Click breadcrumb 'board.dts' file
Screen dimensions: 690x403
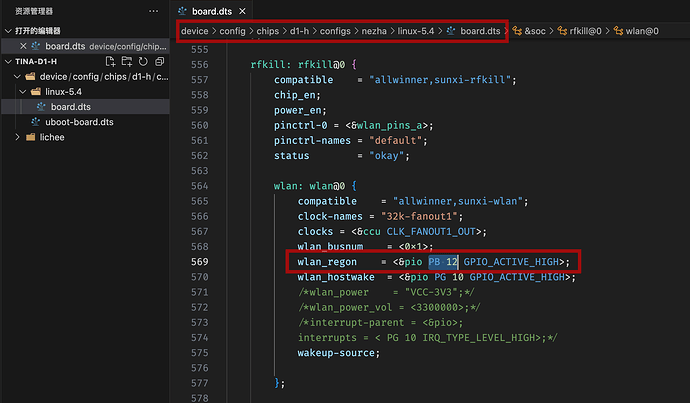pos(480,31)
